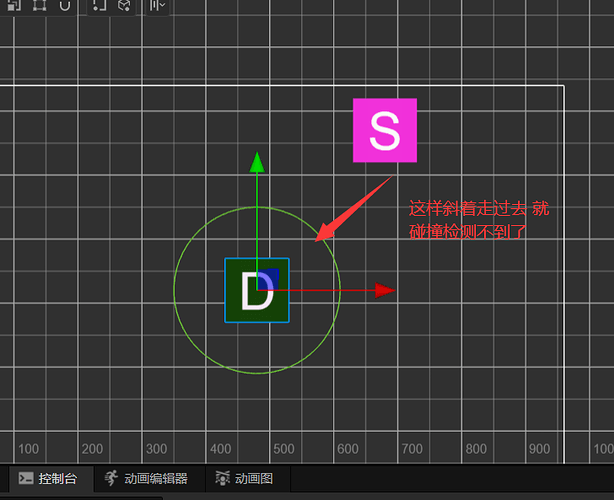Click the blue XY-plane gizmo square

click(268, 279)
